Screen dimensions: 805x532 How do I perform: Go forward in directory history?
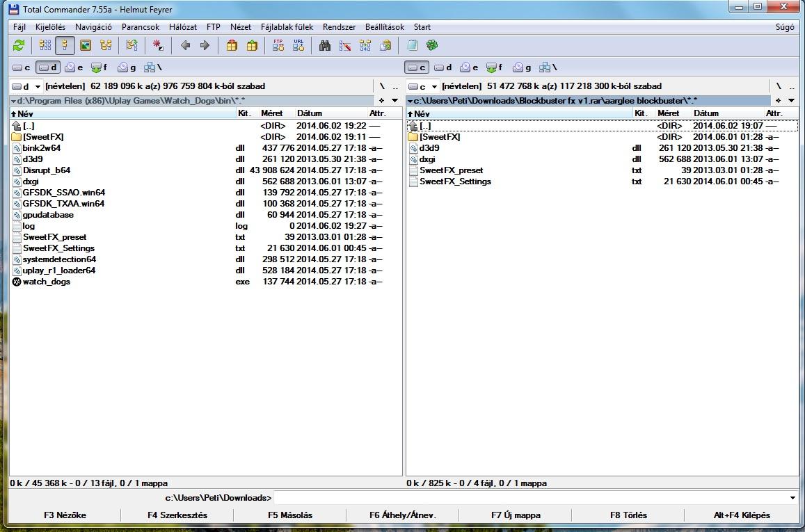pyautogui.click(x=205, y=46)
